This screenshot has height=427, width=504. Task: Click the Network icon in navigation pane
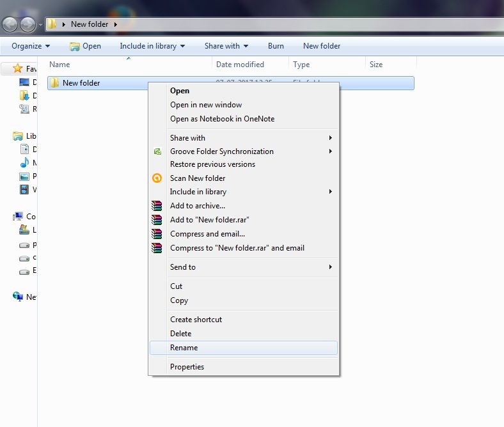[18, 297]
